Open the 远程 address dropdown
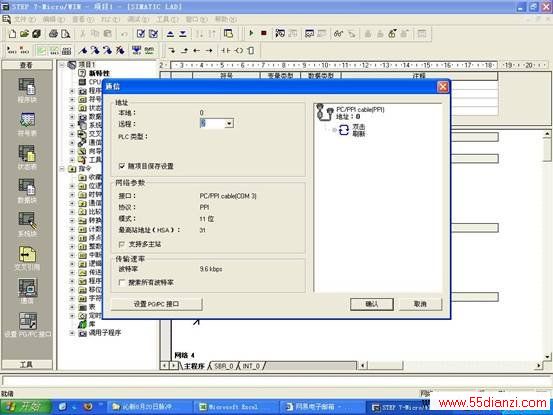The height and width of the screenshot is (415, 553). coord(229,123)
